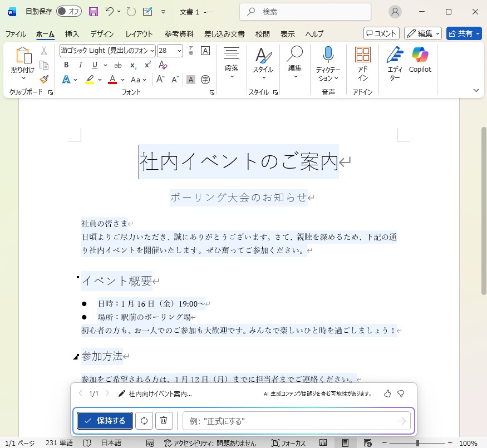Click the trash icon to discard AI draft

pyautogui.click(x=164, y=421)
